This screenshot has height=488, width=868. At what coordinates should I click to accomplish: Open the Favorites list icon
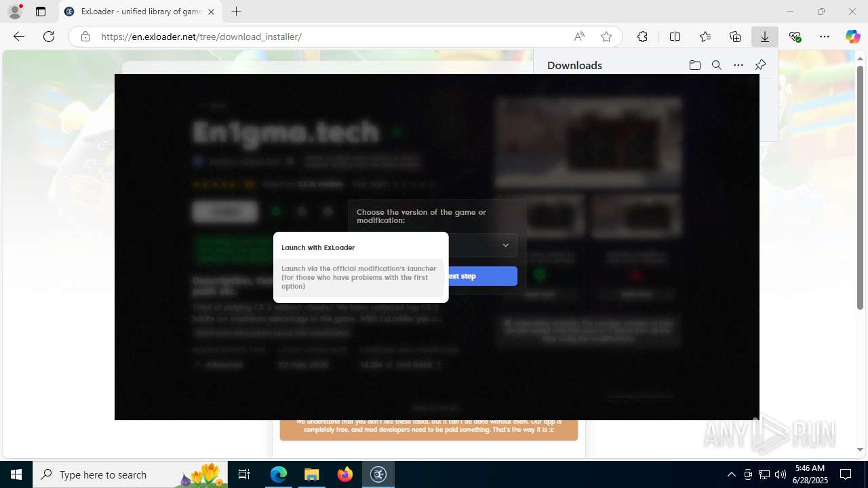click(705, 37)
